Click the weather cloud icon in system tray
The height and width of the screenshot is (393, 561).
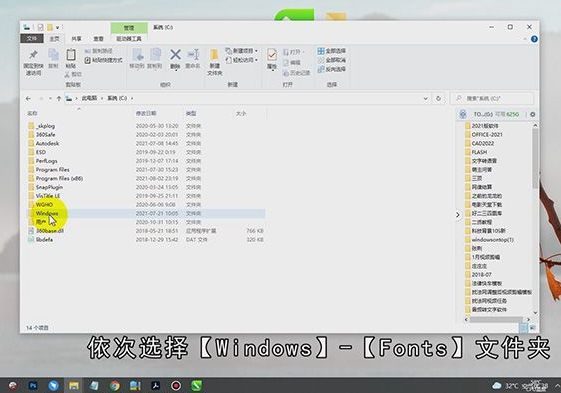497,385
